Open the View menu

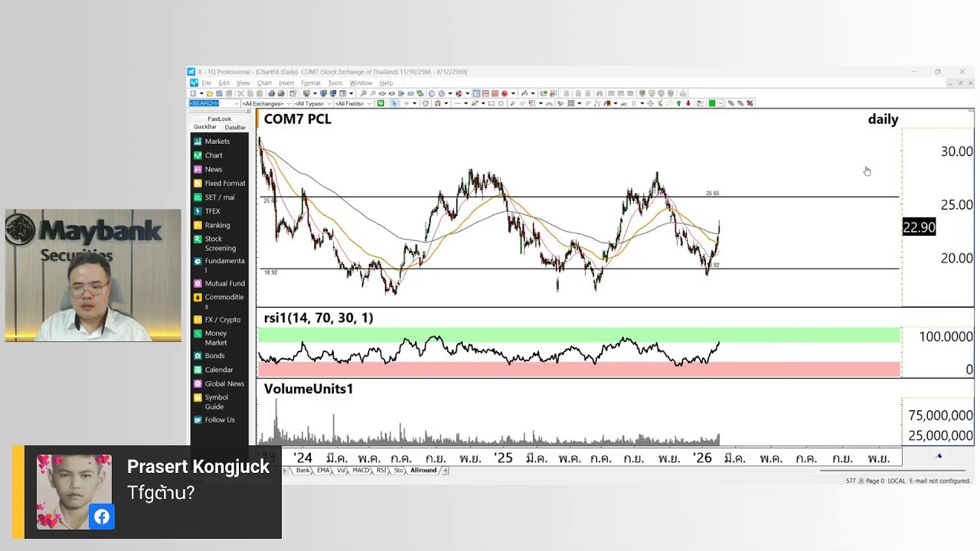coord(243,83)
